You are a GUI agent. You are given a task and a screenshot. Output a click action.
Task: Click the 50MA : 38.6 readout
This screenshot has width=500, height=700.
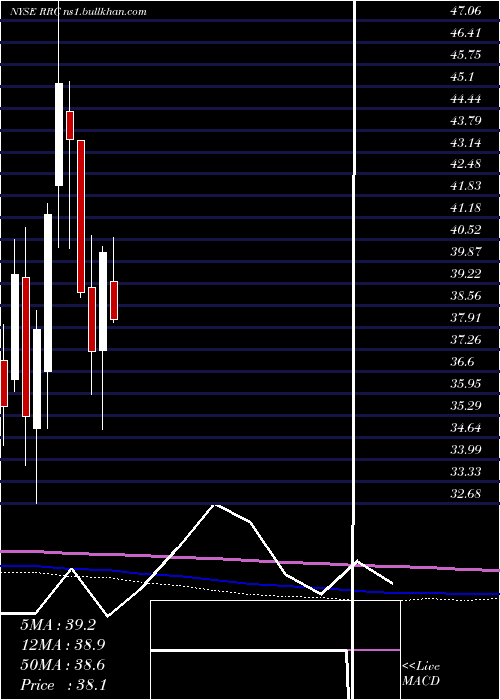click(x=63, y=665)
